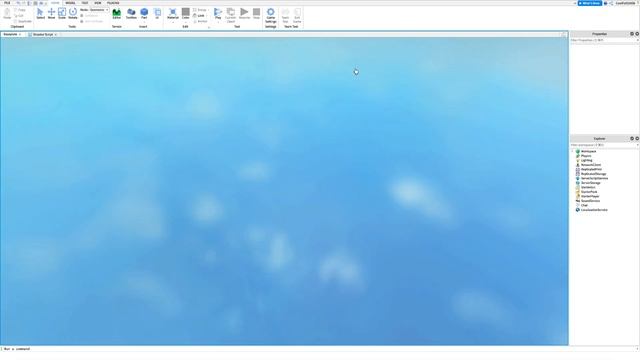Select StarterPlayer in Explorer
The width and height of the screenshot is (640, 360).
coord(590,196)
